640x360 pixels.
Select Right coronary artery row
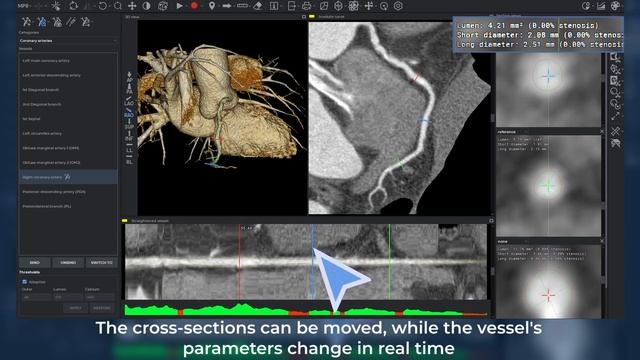[x=68, y=177]
